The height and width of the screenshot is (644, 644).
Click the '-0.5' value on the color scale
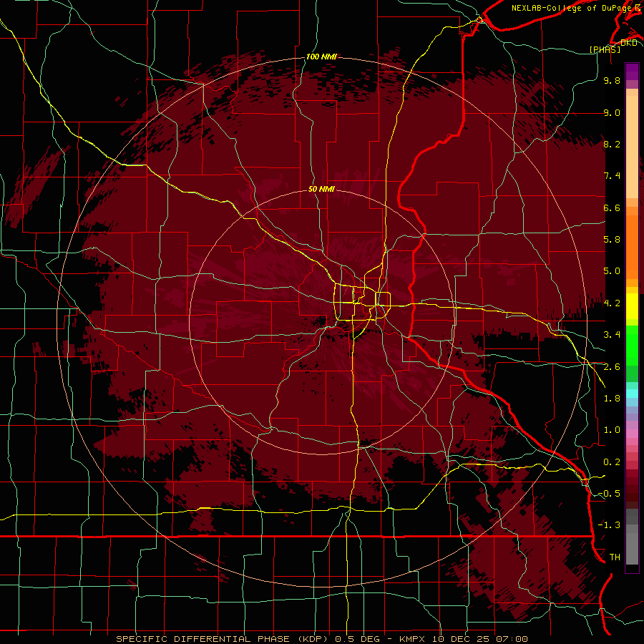pyautogui.click(x=609, y=494)
